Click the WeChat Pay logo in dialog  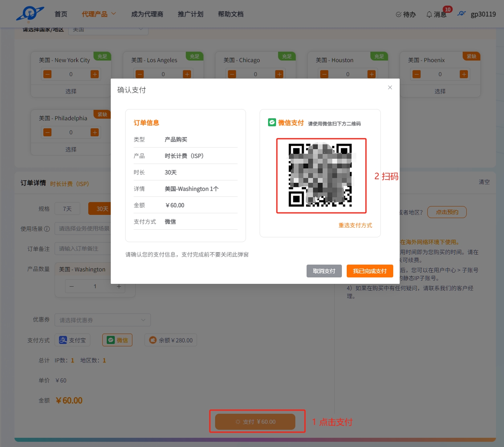272,123
